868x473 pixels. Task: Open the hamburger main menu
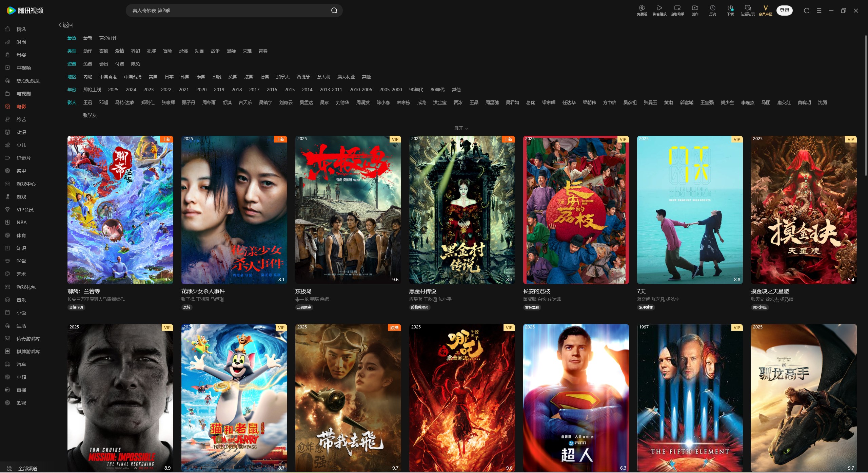tap(818, 11)
